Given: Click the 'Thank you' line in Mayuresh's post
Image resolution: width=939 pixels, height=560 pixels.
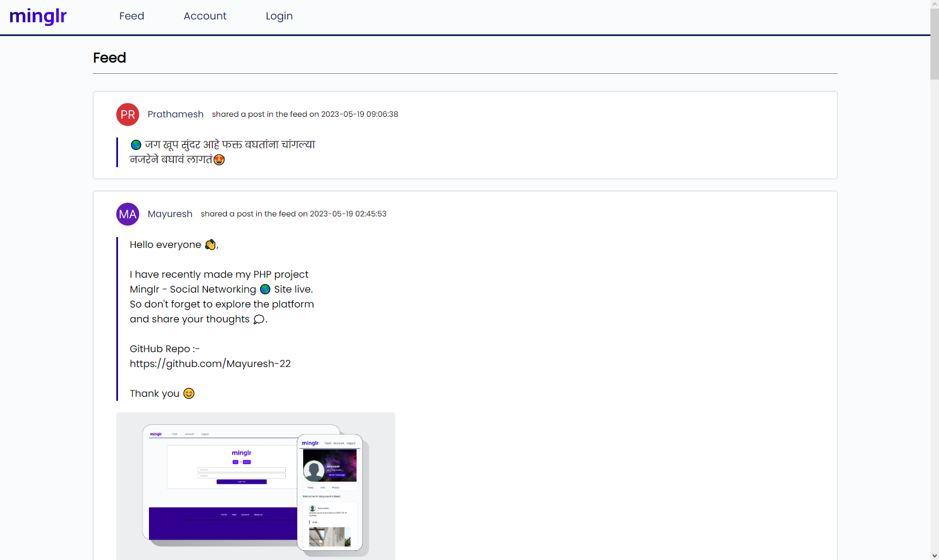Looking at the screenshot, I should [x=162, y=393].
